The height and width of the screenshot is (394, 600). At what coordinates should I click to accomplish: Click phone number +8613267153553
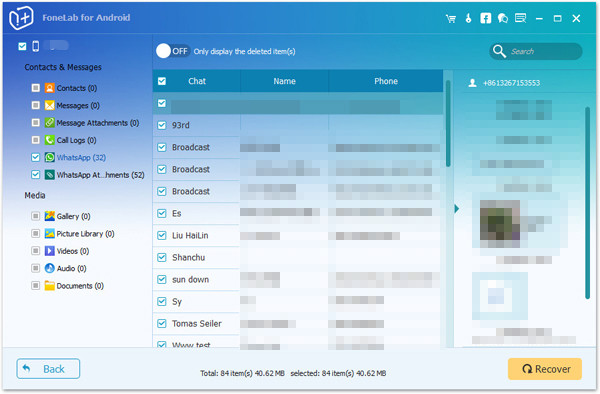click(511, 83)
